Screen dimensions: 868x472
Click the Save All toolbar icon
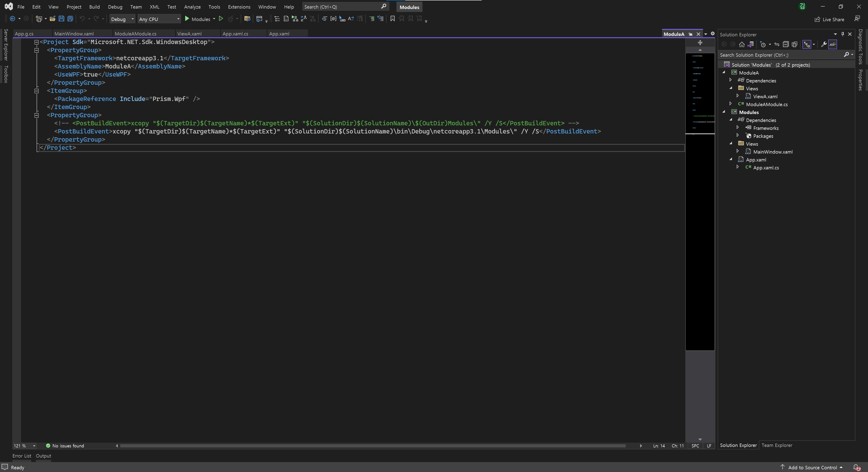click(x=70, y=19)
